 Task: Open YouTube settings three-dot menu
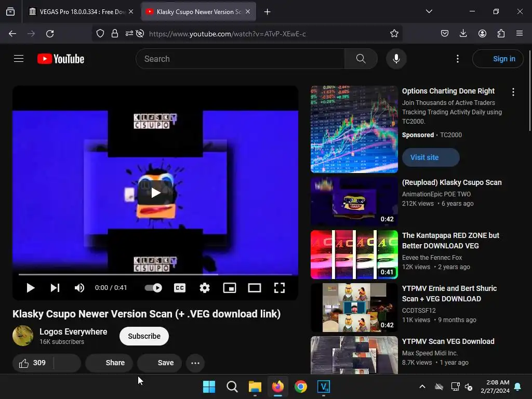457,59
